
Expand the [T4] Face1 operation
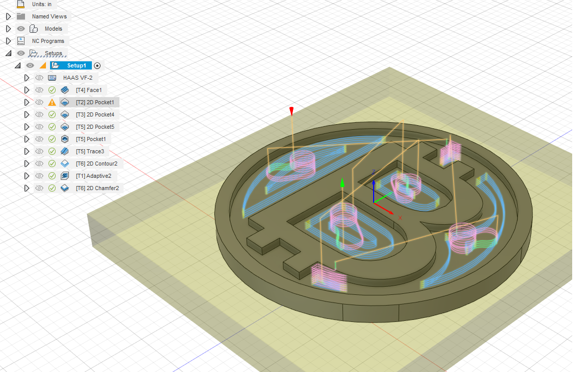(x=26, y=90)
